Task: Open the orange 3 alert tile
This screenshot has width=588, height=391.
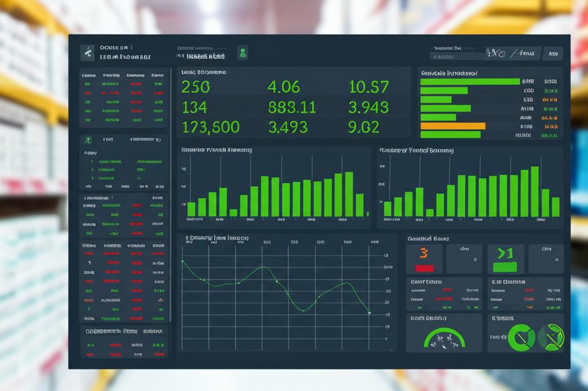Action: tap(424, 259)
